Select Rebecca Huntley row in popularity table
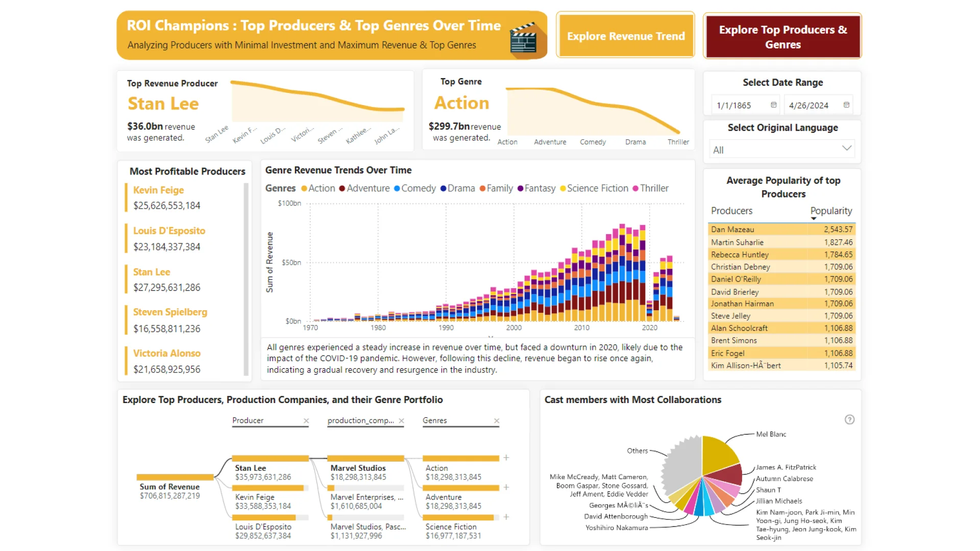The image size is (980, 551). click(781, 255)
